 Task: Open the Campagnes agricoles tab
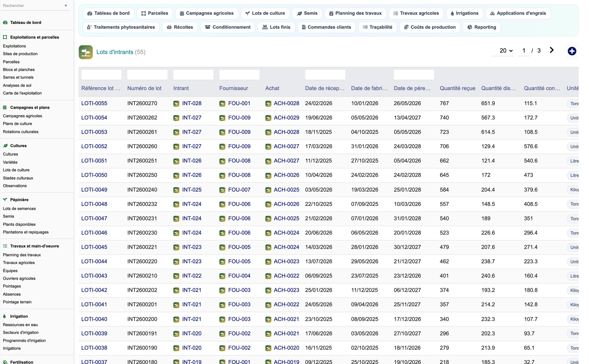click(207, 13)
